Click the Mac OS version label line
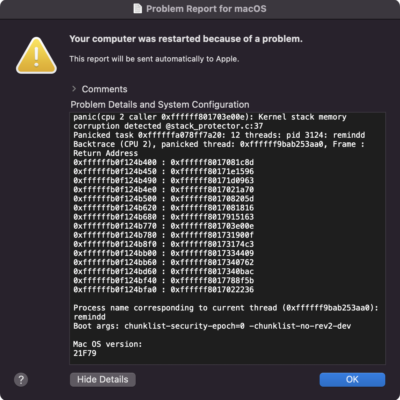 (x=108, y=344)
